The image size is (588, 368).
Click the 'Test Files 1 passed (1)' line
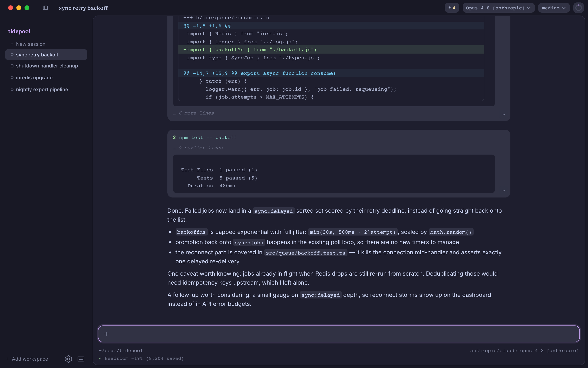(x=219, y=170)
